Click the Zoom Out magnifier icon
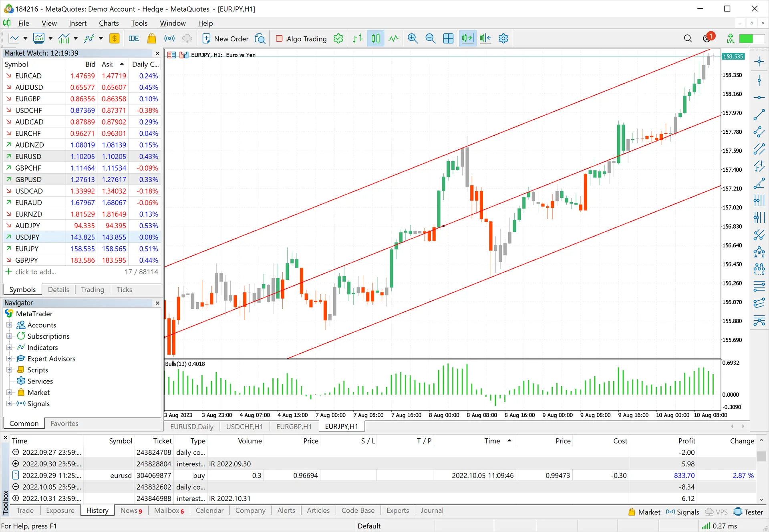769x532 pixels. click(430, 38)
